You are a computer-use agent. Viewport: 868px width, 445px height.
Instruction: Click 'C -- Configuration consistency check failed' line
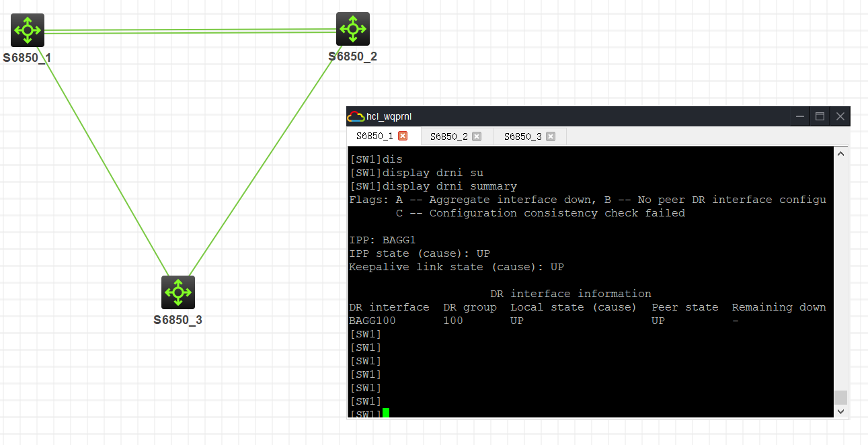pyautogui.click(x=541, y=213)
